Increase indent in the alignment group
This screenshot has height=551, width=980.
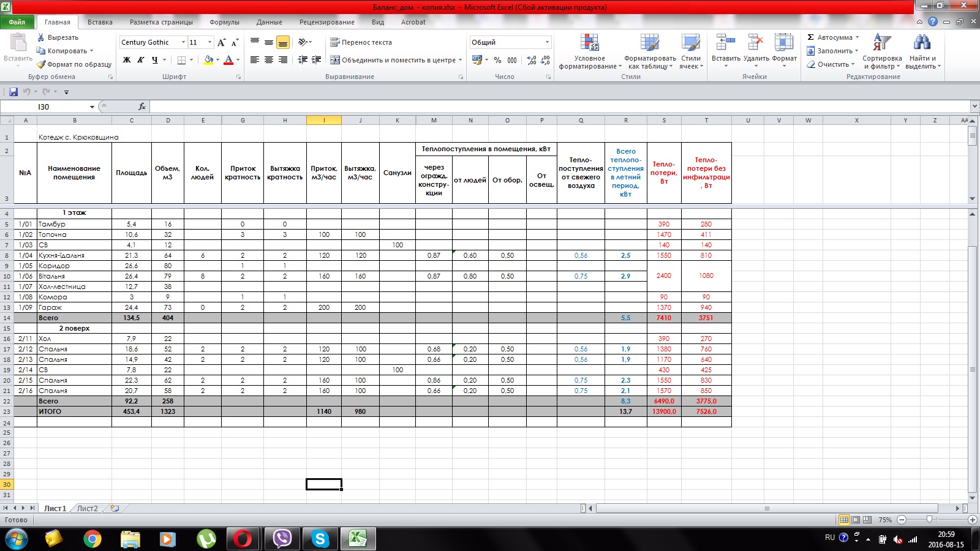[x=317, y=60]
